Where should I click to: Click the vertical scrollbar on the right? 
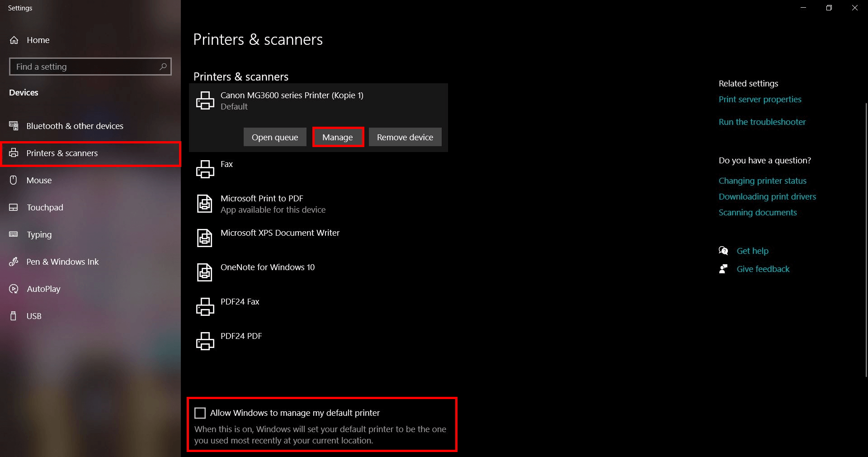(x=866, y=240)
